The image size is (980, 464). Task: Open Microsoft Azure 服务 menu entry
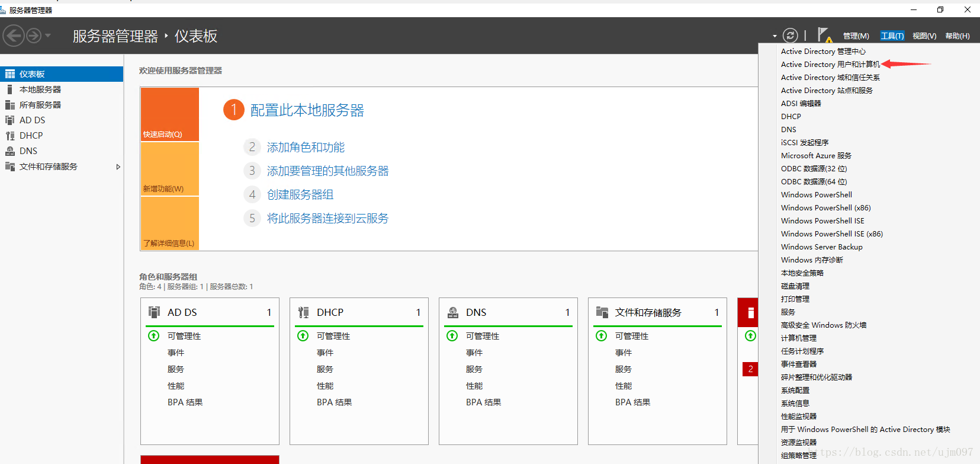tap(816, 156)
